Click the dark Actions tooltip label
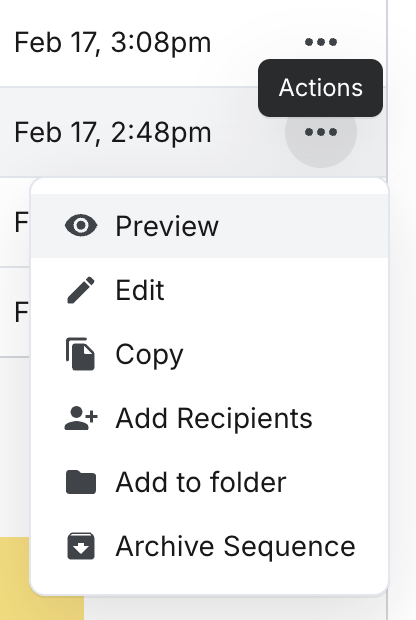This screenshot has width=416, height=620. pyautogui.click(x=321, y=88)
